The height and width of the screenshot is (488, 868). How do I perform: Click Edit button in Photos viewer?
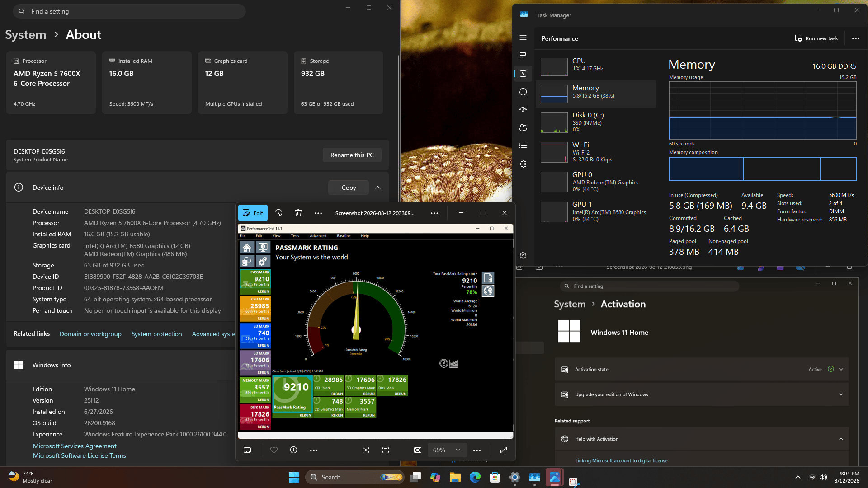click(253, 213)
